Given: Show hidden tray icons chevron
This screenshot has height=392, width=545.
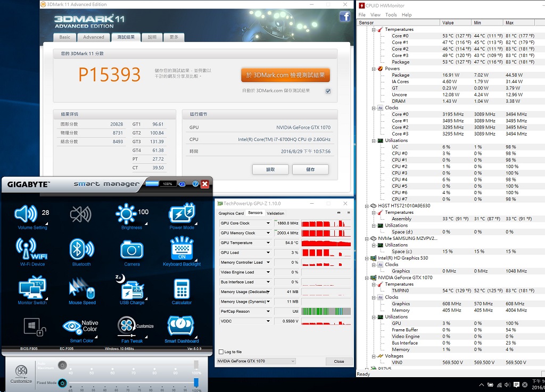Looking at the screenshot, I should [x=481, y=385].
